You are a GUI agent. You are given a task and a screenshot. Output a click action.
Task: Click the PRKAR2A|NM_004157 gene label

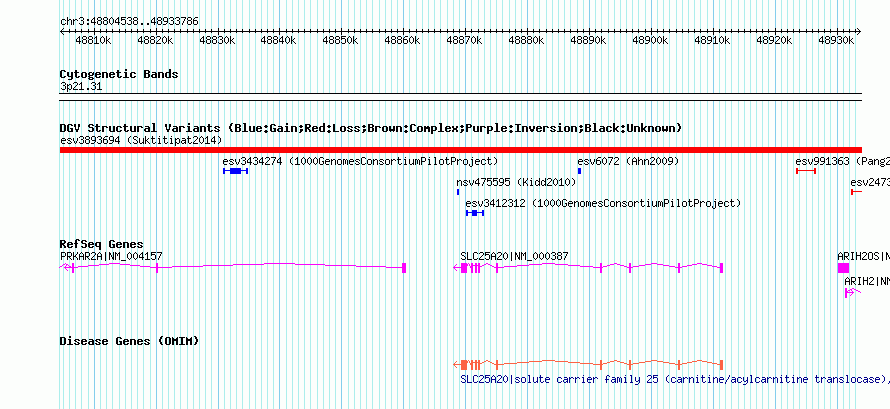111,256
